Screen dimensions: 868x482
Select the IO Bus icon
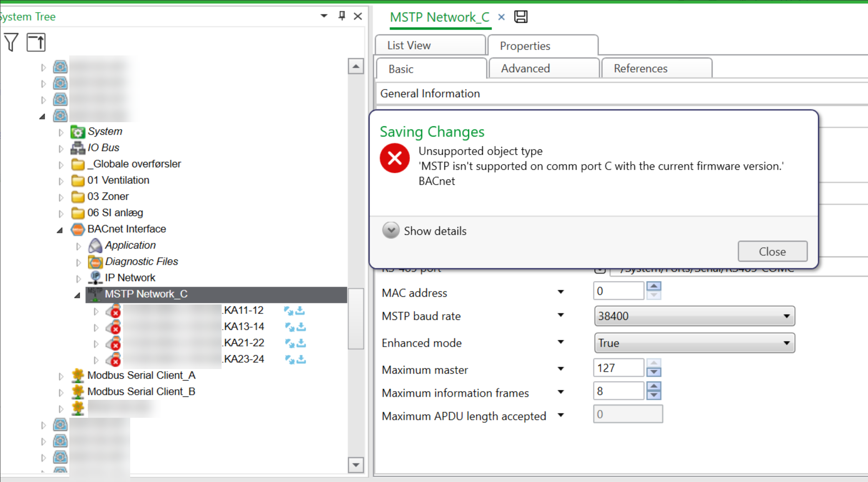pos(78,148)
